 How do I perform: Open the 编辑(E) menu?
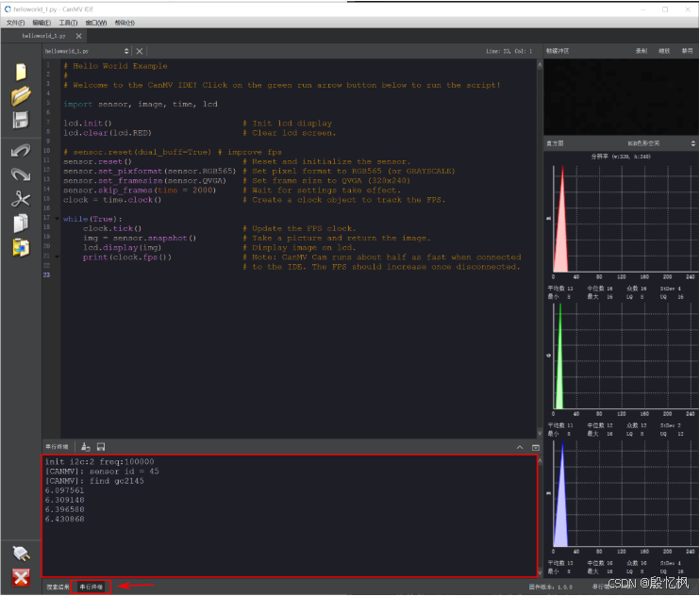(x=42, y=23)
